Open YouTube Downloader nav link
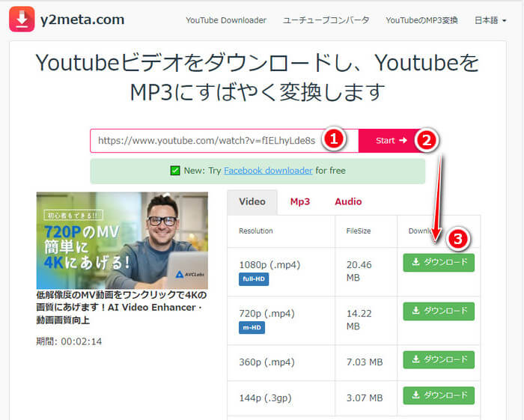This screenshot has width=524, height=420. click(x=226, y=20)
